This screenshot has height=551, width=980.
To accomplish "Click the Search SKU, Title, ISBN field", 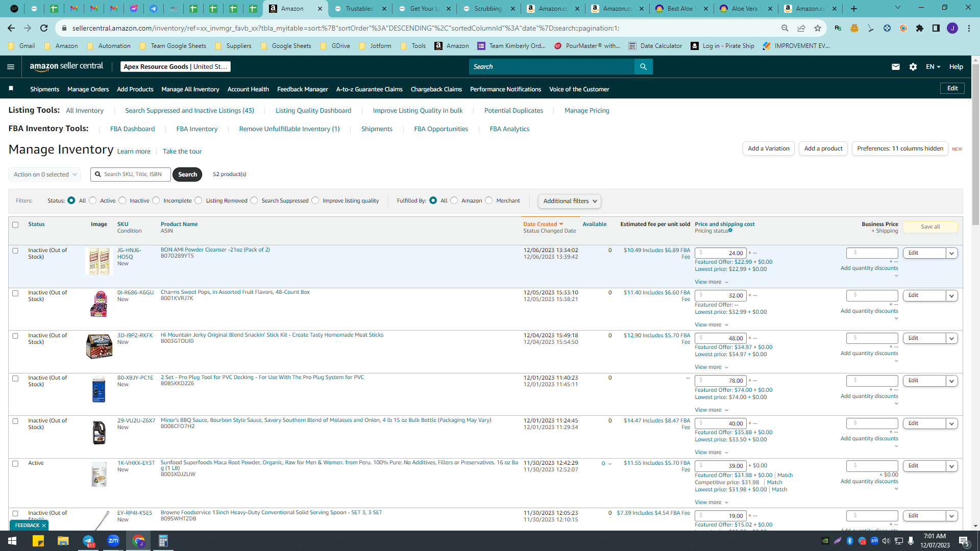I will [x=131, y=174].
